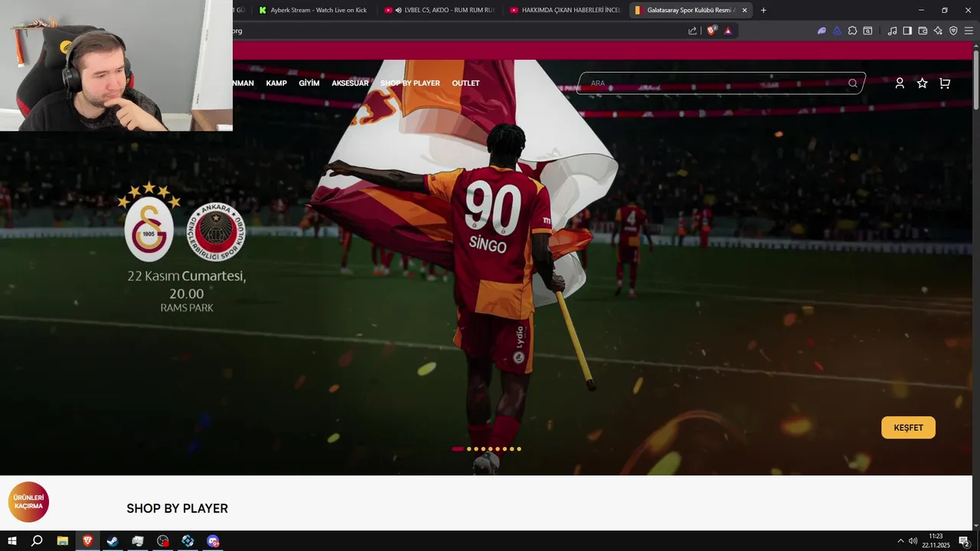Open the AKSESUAR menu
980x551 pixels.
pos(350,83)
